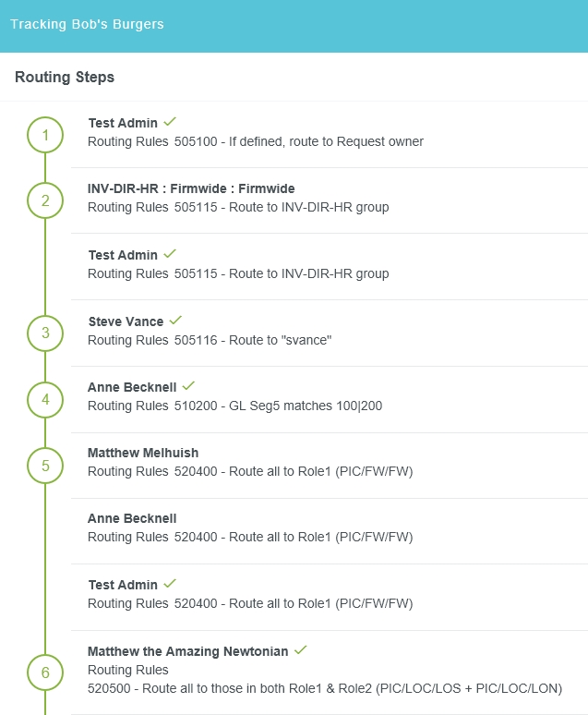588x715 pixels.
Task: Click the checkmark beside Test Admin in step 5
Action: point(170,584)
